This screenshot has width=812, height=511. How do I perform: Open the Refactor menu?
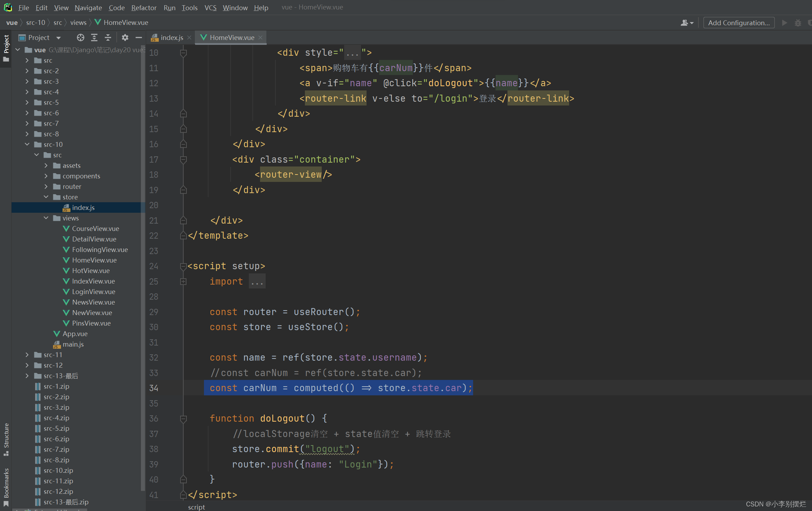(144, 8)
